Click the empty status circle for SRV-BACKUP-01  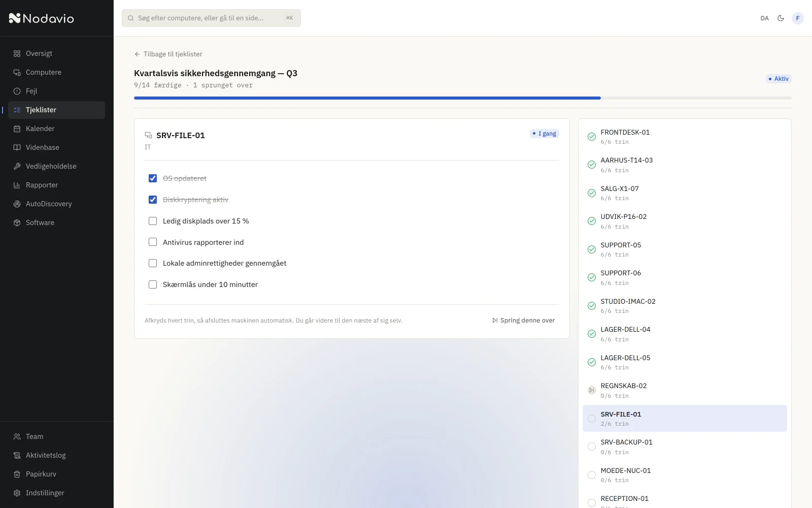pyautogui.click(x=592, y=447)
